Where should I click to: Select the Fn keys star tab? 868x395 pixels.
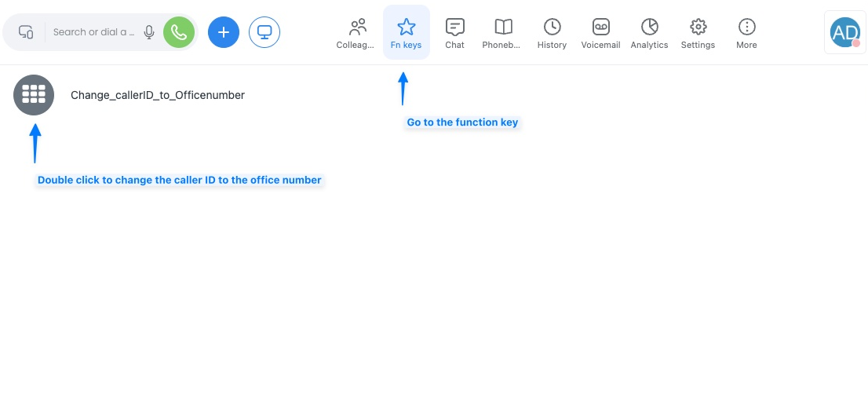click(x=406, y=33)
